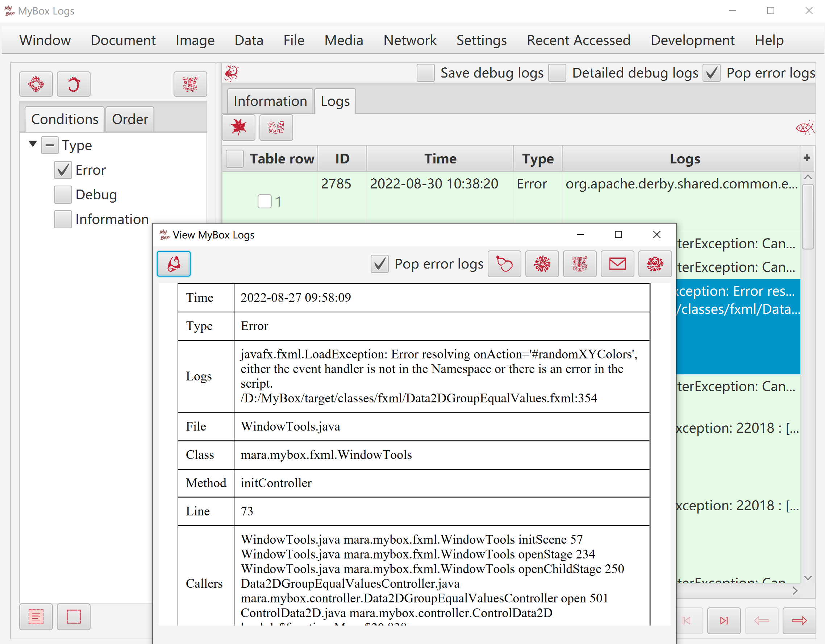825x644 pixels.
Task: Click the twin-eyes pattern icon button under Logs tab
Action: (276, 127)
